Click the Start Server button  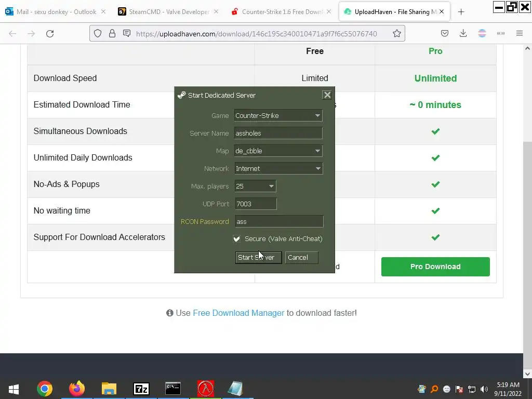(259, 258)
